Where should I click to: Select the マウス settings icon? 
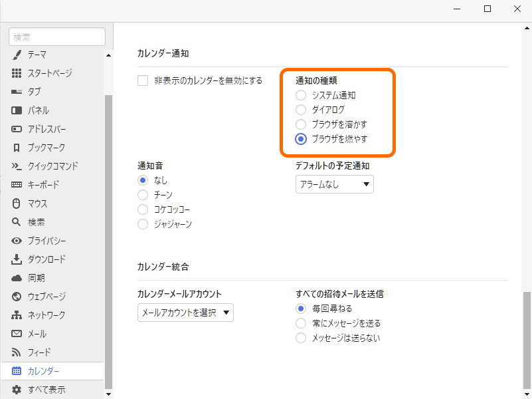pos(17,203)
